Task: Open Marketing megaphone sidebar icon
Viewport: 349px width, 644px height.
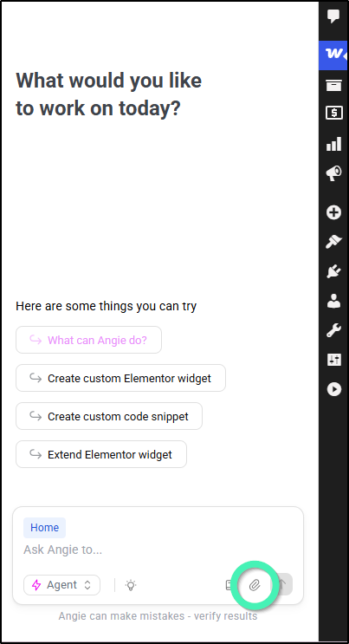Action: pyautogui.click(x=333, y=173)
